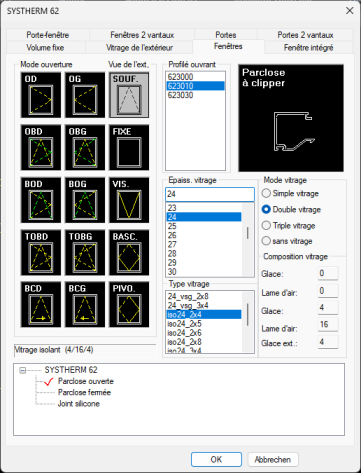The width and height of the screenshot is (361, 473).
Task: Switch to the Fenêtre intégré tab
Action: [309, 48]
